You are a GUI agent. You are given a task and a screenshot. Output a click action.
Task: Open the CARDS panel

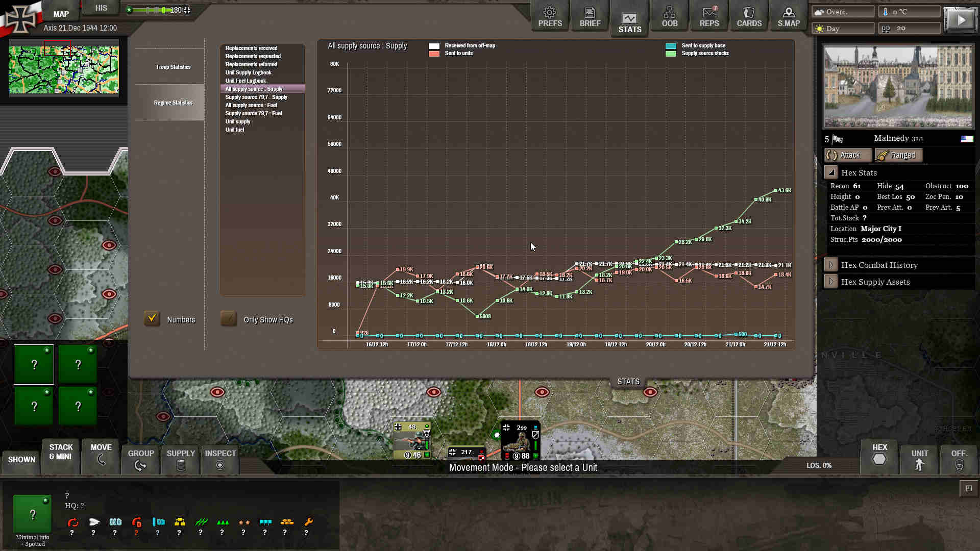pos(749,17)
